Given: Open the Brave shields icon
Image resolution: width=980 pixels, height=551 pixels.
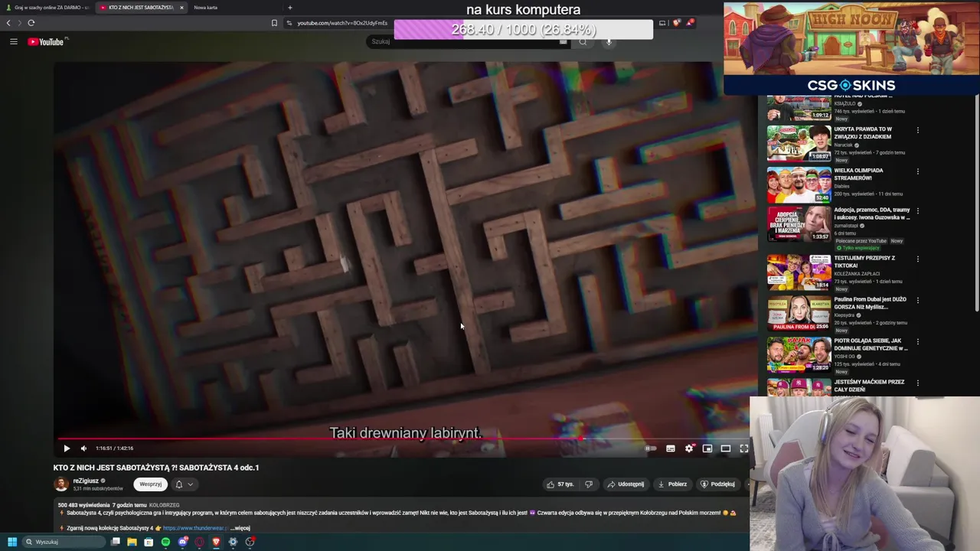Looking at the screenshot, I should pyautogui.click(x=675, y=23).
